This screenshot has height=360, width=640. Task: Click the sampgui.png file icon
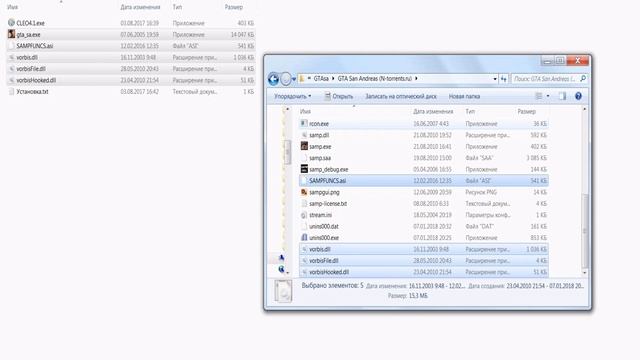pyautogui.click(x=304, y=192)
